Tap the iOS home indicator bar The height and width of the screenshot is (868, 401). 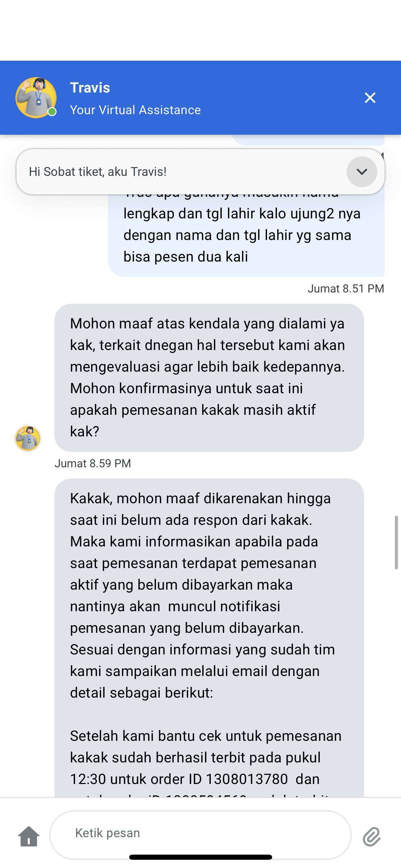click(200, 857)
